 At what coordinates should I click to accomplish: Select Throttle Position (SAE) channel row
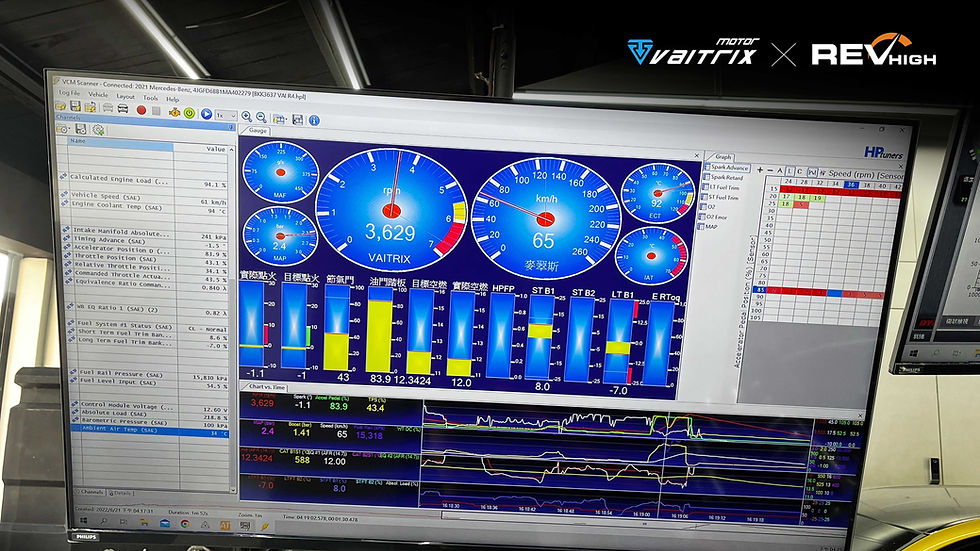(143, 258)
